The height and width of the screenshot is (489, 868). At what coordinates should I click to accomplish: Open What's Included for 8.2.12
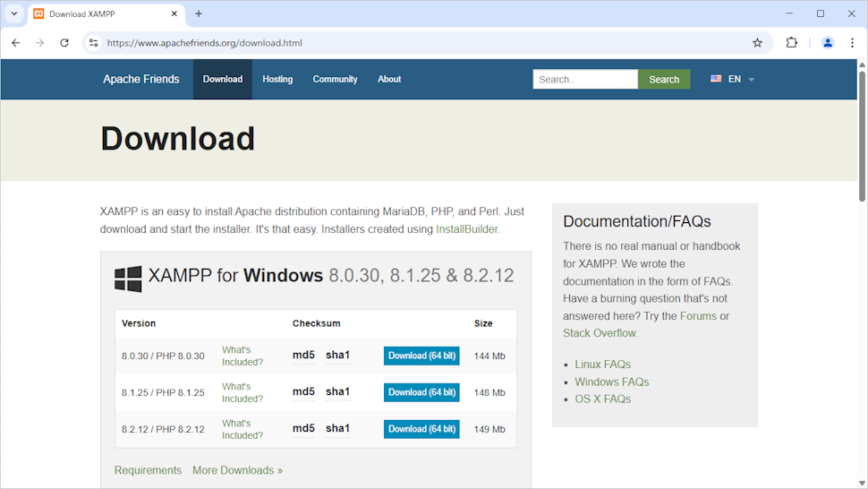tap(243, 429)
